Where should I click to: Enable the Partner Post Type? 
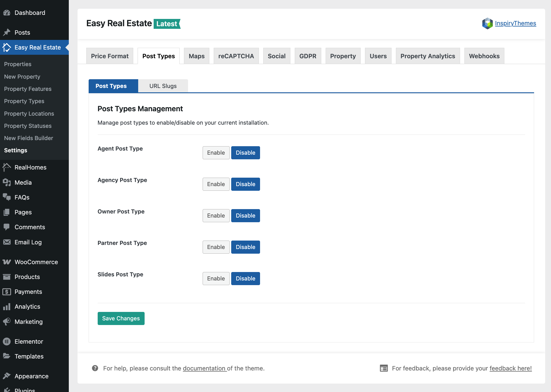pos(216,247)
